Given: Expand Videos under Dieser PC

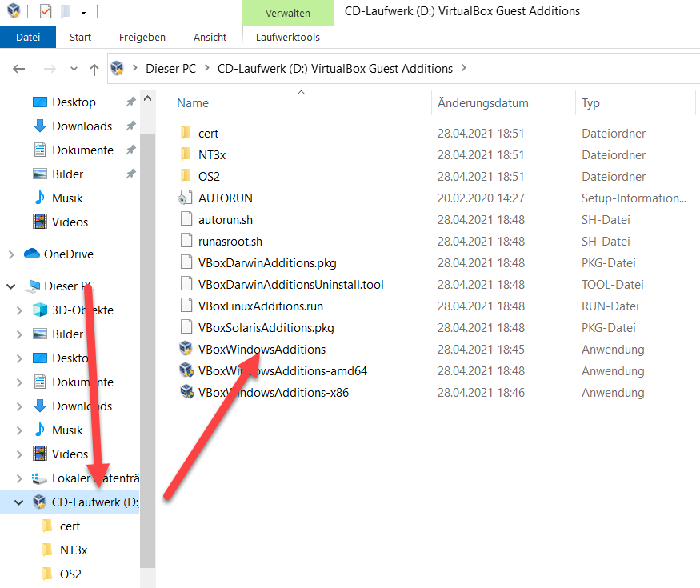Looking at the screenshot, I should pyautogui.click(x=19, y=454).
